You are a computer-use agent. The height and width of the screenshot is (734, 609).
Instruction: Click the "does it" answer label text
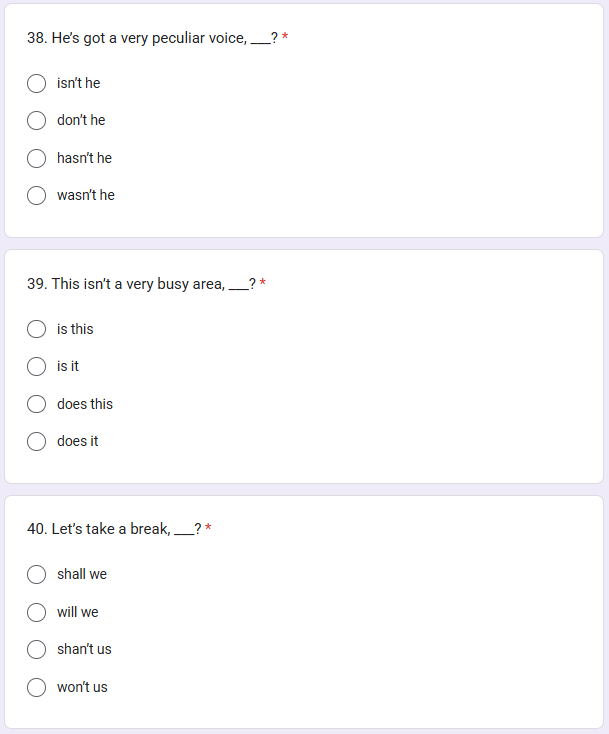click(x=78, y=441)
